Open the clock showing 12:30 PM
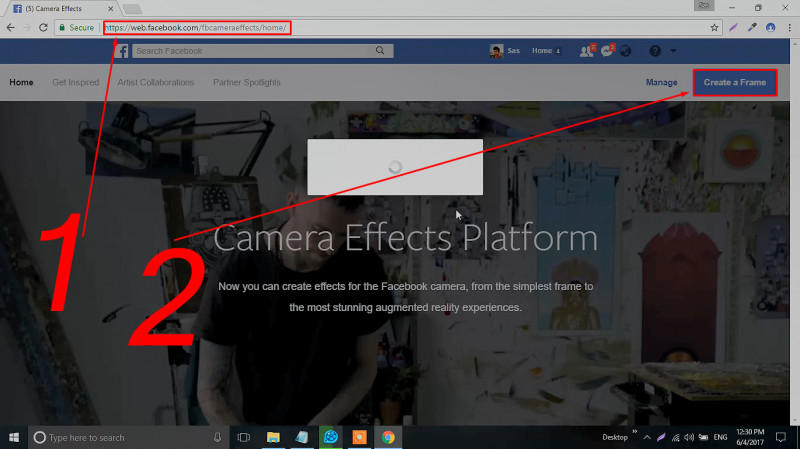This screenshot has height=449, width=800. (750, 437)
